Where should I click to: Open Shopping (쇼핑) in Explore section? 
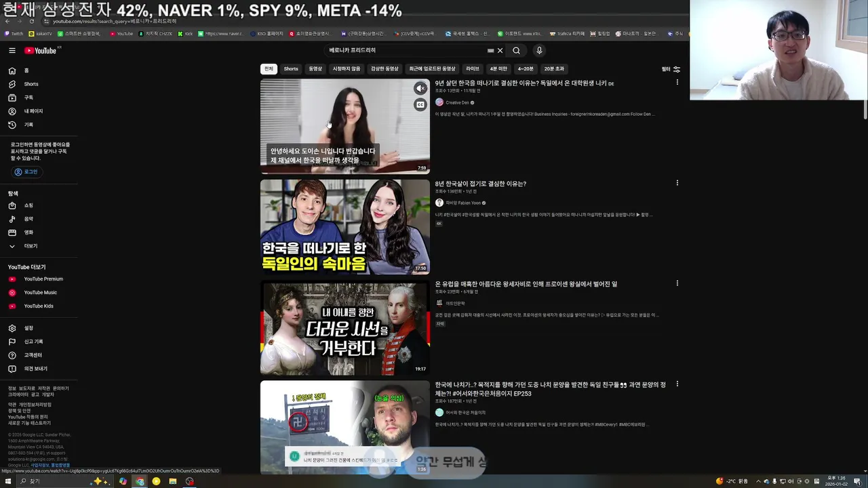click(x=39, y=205)
